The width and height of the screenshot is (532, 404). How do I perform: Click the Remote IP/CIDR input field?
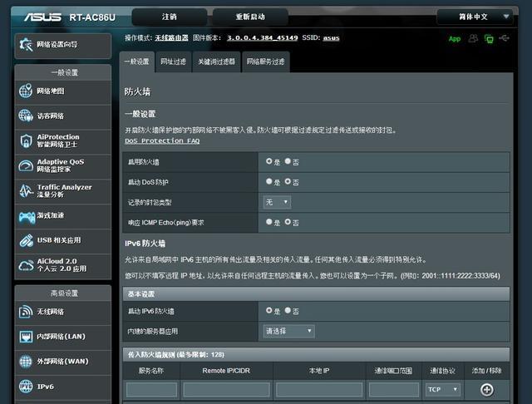pos(226,389)
